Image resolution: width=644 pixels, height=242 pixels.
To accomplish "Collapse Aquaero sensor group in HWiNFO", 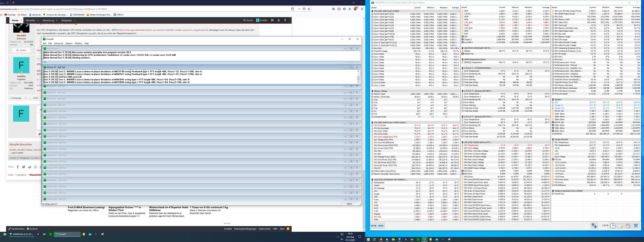I will [553, 99].
